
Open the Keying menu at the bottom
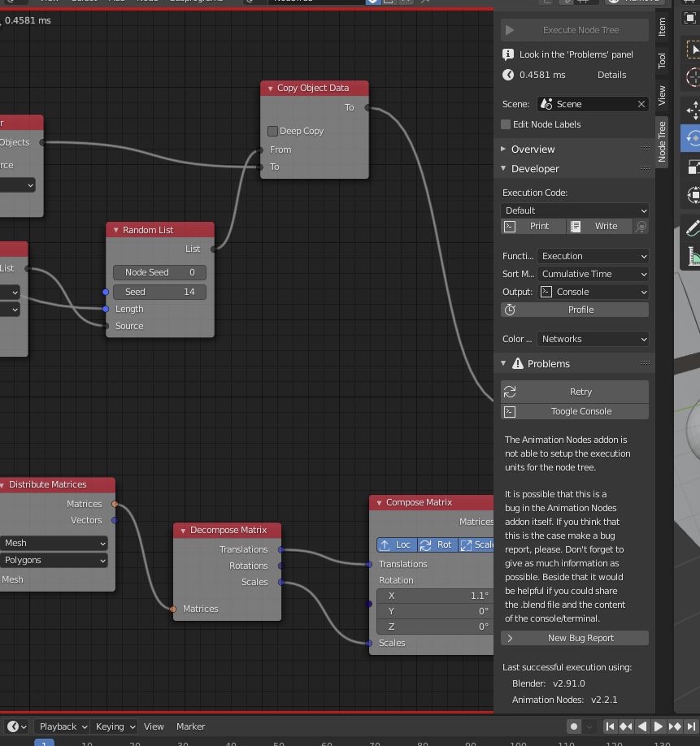click(x=114, y=726)
